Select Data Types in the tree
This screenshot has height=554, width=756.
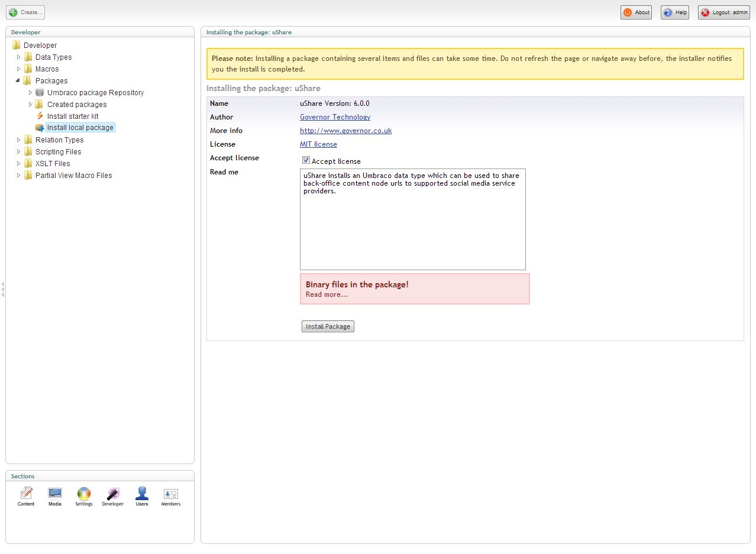tap(53, 57)
